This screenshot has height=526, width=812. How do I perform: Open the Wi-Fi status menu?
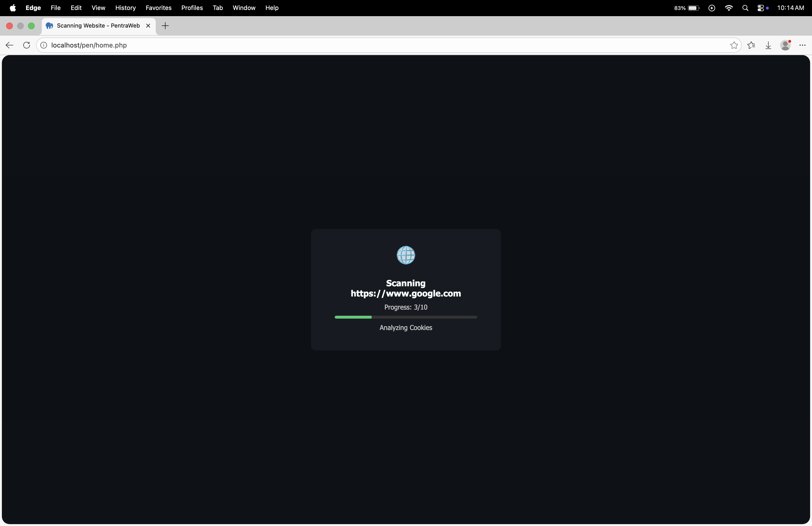(728, 8)
